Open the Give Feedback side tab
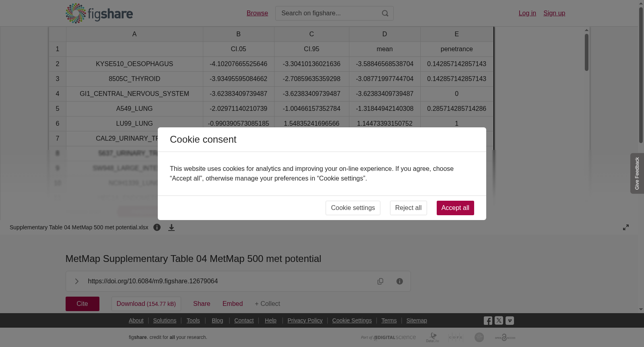 (637, 173)
